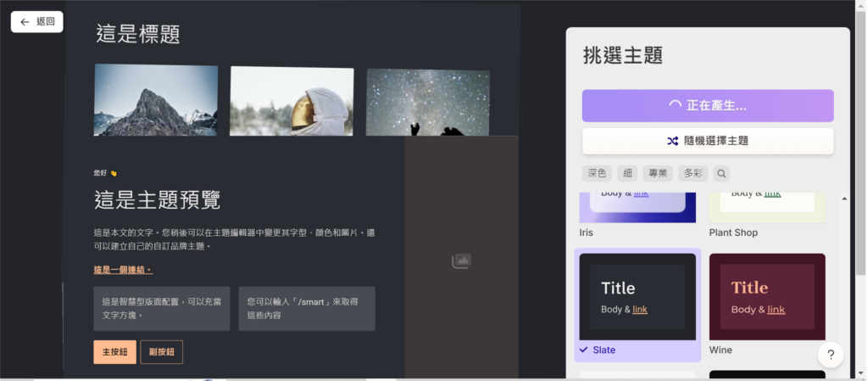This screenshot has width=868, height=381.
Task: Open the help question mark button
Action: click(x=831, y=355)
